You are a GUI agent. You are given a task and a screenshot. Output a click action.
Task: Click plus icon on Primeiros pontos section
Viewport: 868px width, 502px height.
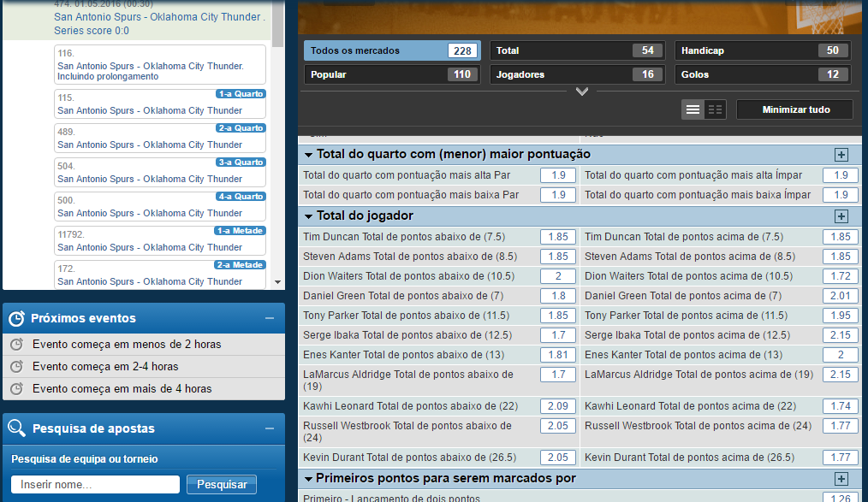coord(841,479)
